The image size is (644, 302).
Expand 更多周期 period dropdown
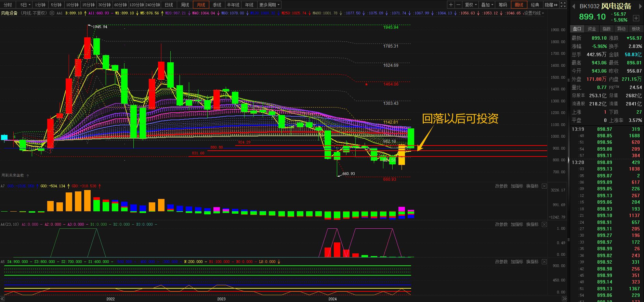coord(269,5)
